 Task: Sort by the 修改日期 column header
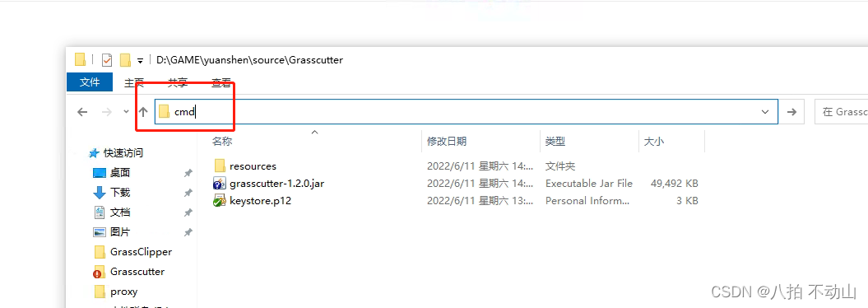pos(447,142)
